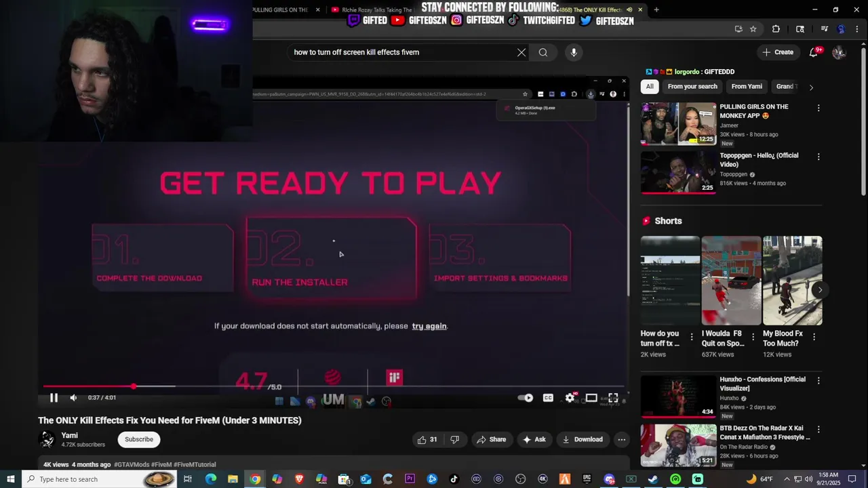Open Windows Start menu

point(10,479)
